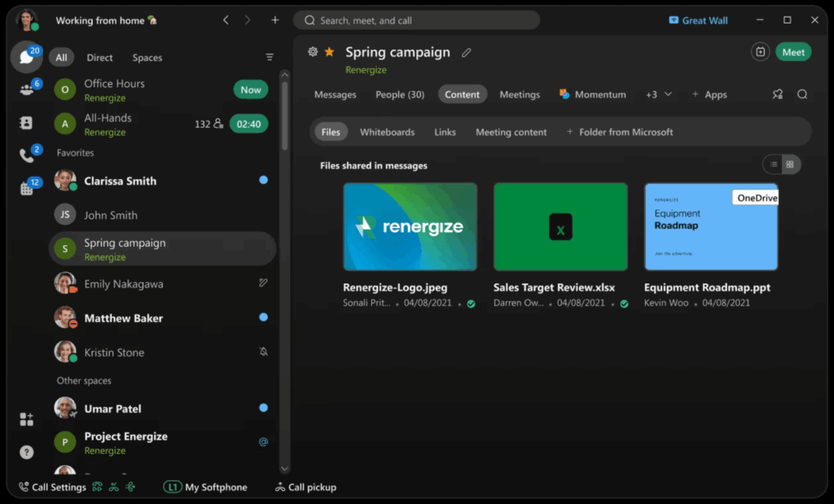The width and height of the screenshot is (834, 504).
Task: Click the search in space magnifier icon
Action: pos(802,94)
